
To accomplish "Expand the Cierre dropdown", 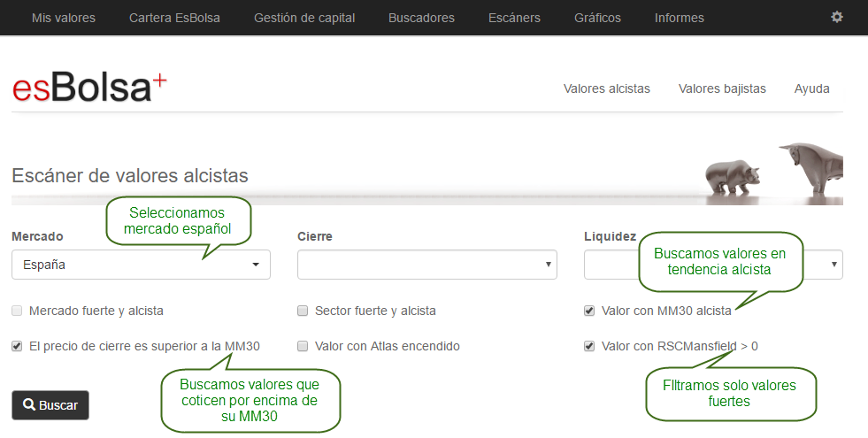I will coord(426,265).
